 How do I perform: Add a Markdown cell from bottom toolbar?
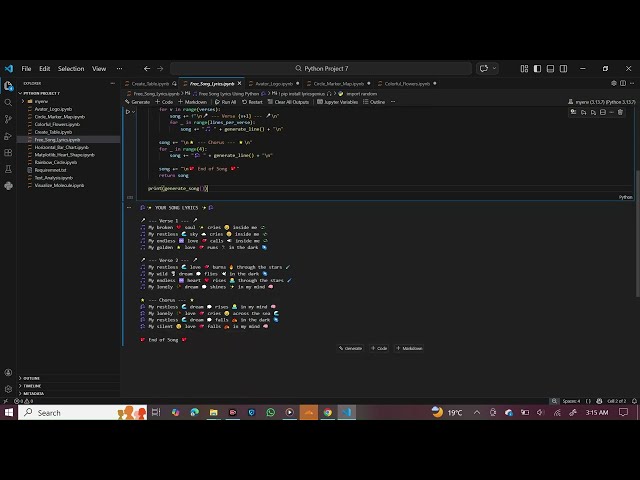tap(409, 348)
